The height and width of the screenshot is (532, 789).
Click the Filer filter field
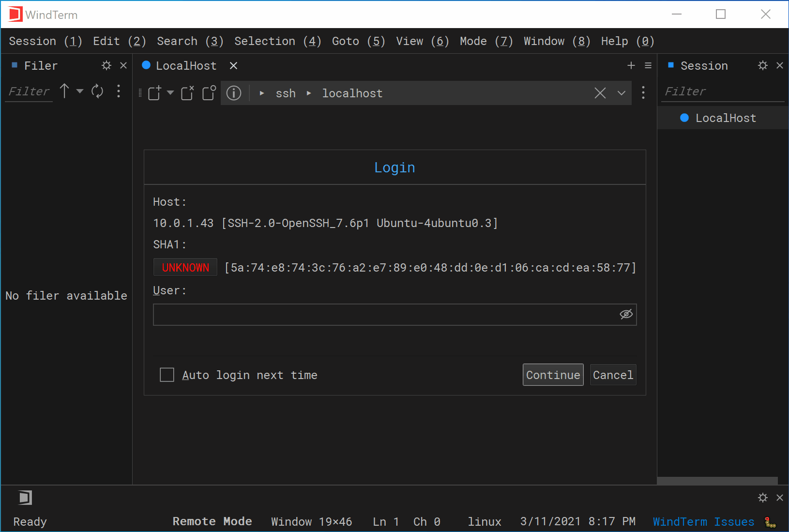(30, 91)
